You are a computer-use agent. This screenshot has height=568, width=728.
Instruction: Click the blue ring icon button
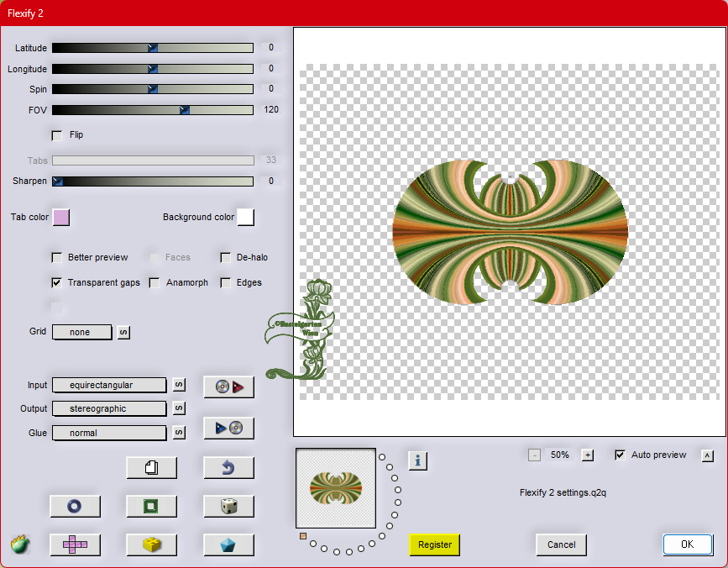(x=75, y=506)
